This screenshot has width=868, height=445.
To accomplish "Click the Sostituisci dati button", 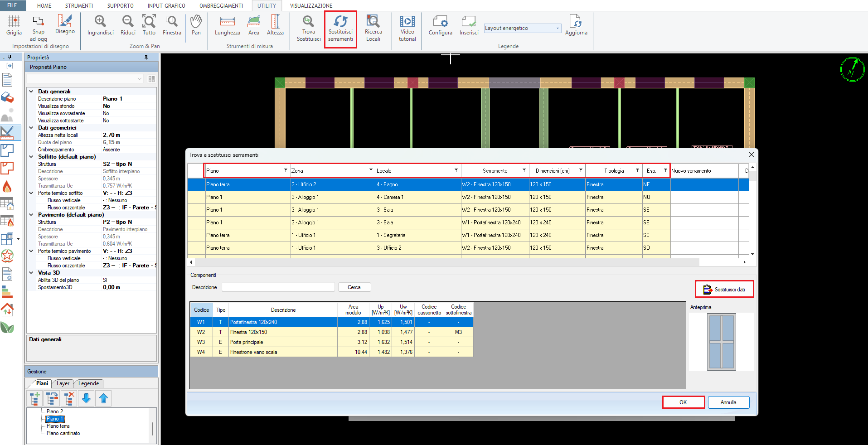I will tap(724, 289).
